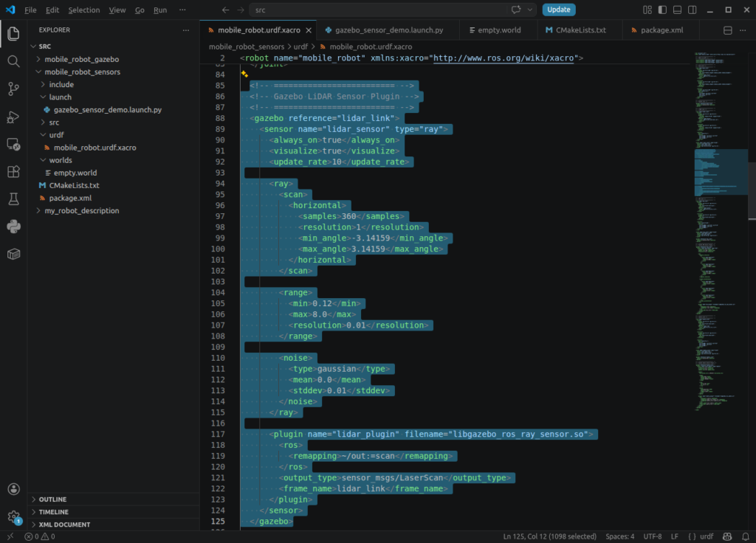756x543 pixels.
Task: Open Source Control view
Action: (13, 89)
